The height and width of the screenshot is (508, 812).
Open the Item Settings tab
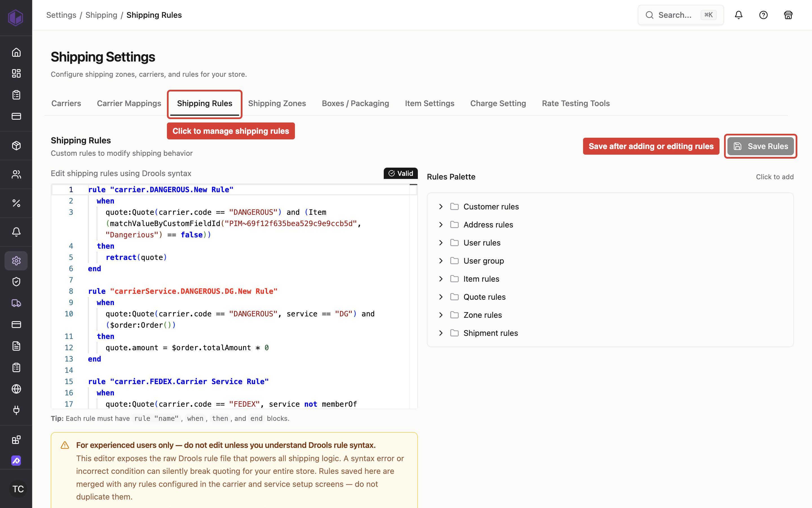coord(429,104)
